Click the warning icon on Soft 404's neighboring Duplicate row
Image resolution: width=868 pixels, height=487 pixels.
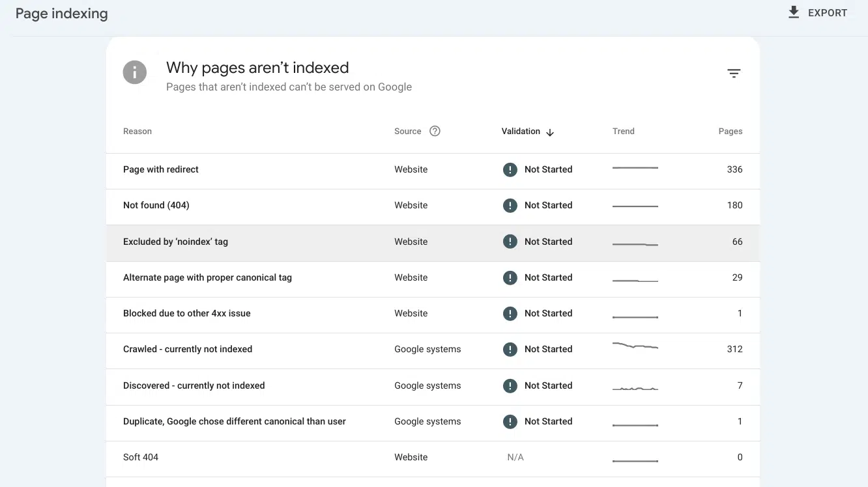pyautogui.click(x=510, y=421)
